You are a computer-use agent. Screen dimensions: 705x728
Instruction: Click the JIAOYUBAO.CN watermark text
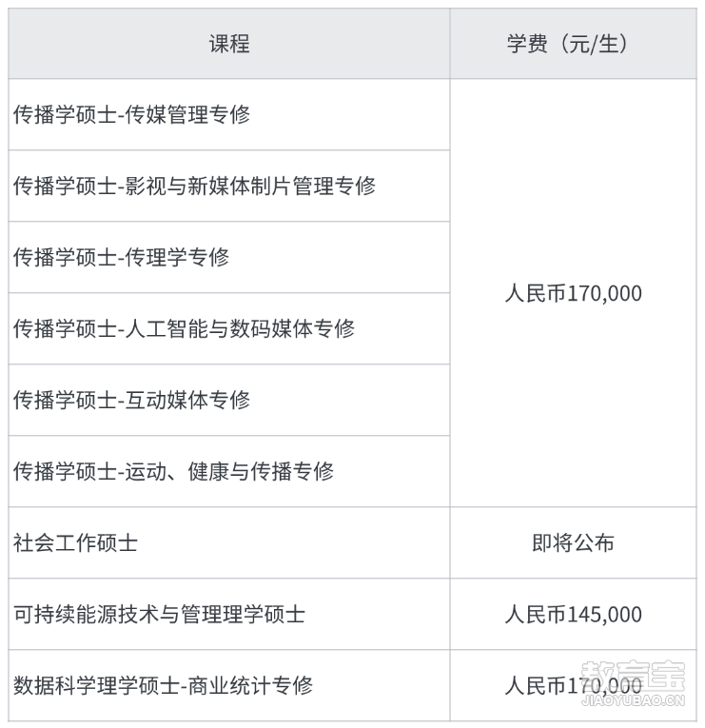[x=633, y=700]
